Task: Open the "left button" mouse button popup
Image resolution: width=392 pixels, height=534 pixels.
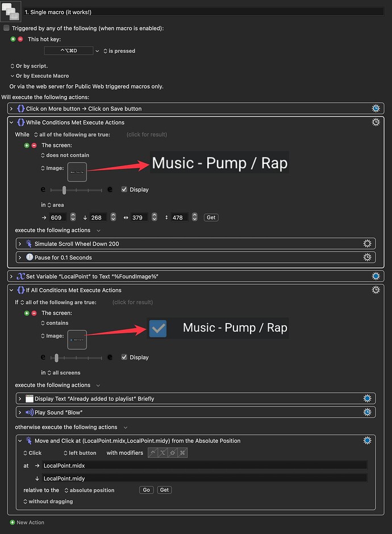Action: tap(80, 453)
